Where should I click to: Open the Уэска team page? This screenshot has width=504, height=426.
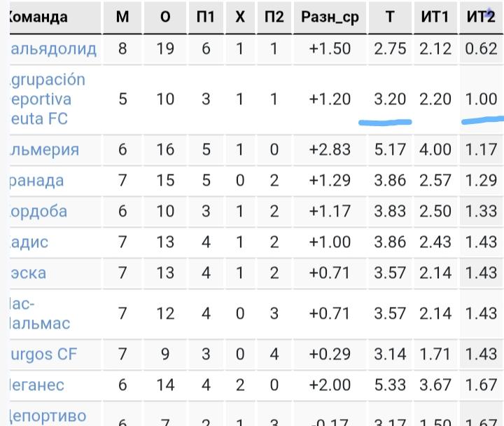coord(27,273)
